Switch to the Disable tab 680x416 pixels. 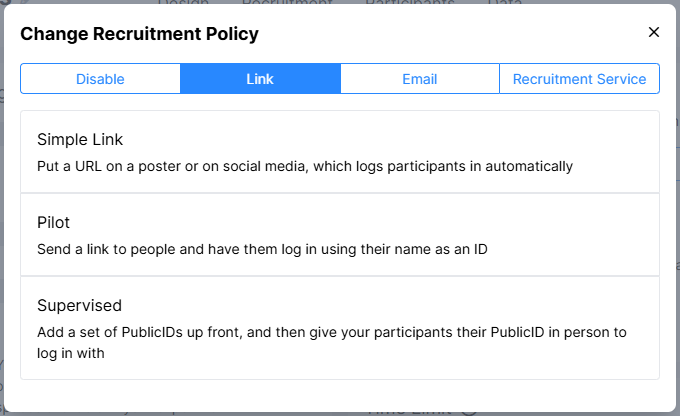[100, 79]
